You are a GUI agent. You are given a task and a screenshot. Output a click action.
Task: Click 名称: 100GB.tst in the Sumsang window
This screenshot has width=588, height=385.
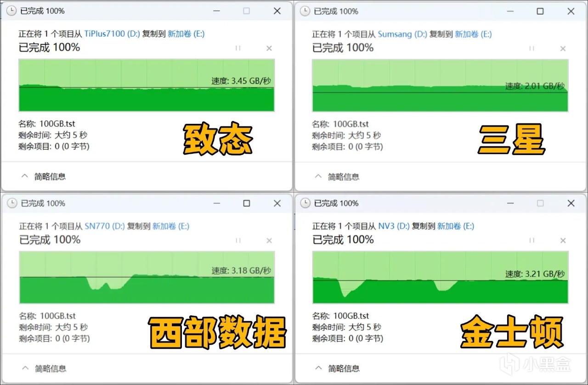[x=340, y=124]
